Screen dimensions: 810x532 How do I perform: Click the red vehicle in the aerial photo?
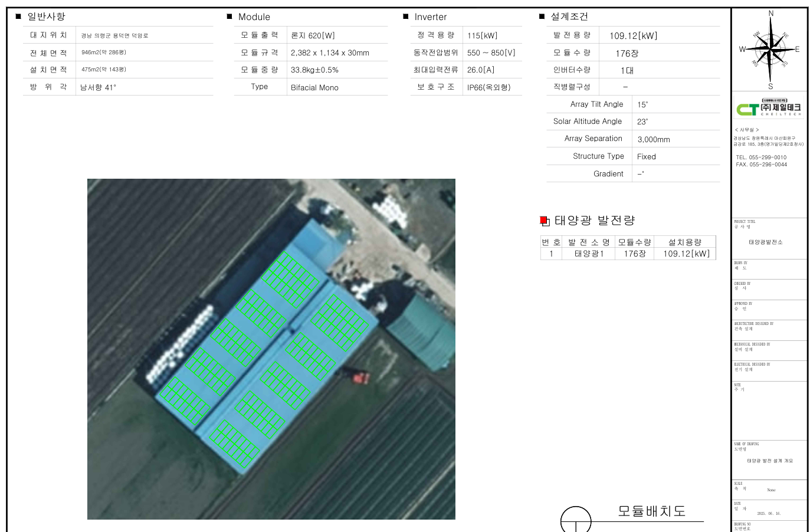pos(360,377)
